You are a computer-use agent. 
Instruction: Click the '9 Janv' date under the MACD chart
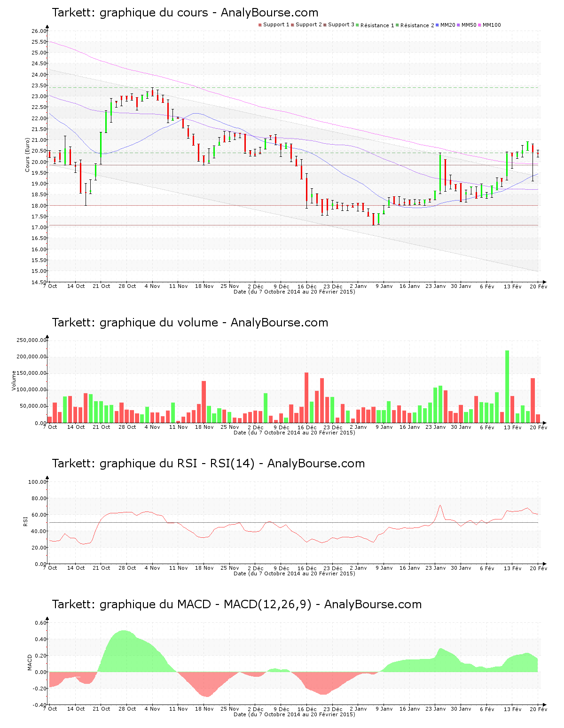click(384, 709)
